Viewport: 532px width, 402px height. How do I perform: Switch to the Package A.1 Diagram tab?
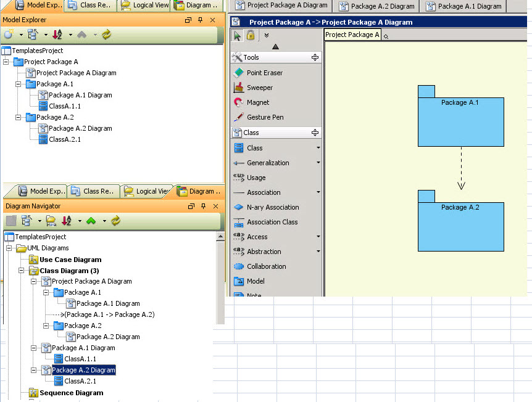click(463, 6)
